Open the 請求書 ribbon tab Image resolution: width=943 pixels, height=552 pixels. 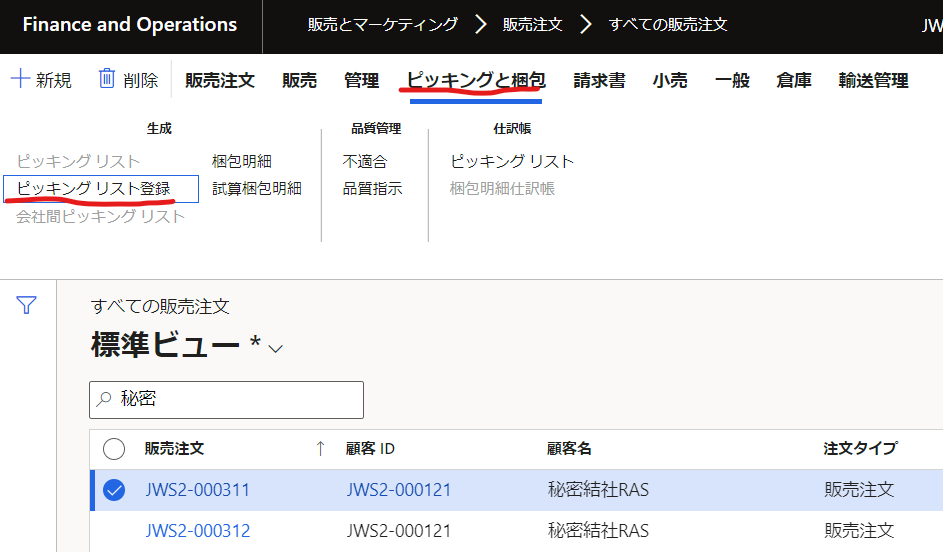599,80
